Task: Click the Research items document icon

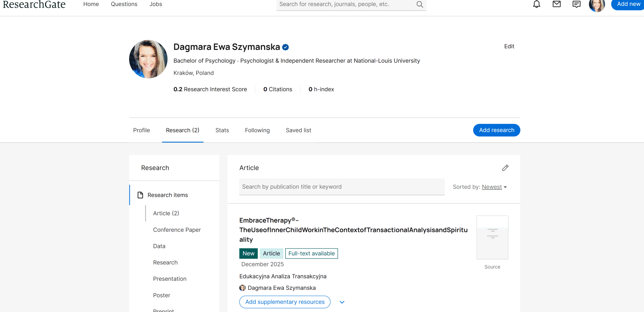Action: [140, 195]
